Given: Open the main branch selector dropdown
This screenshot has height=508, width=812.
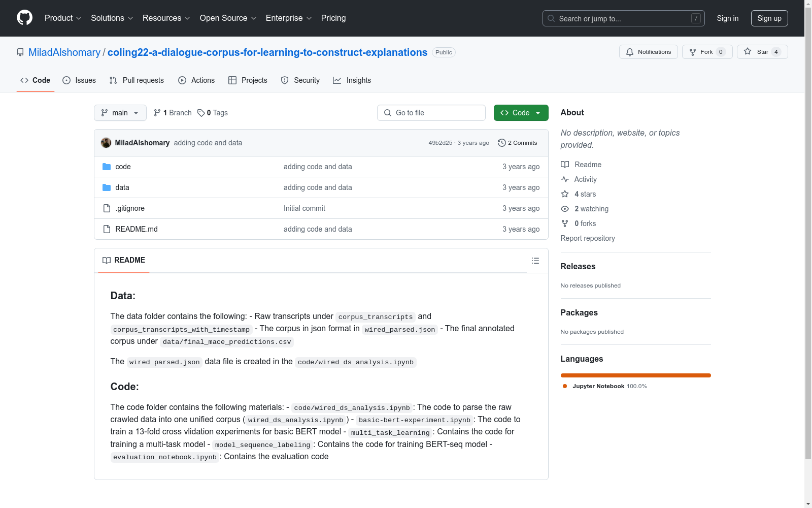Looking at the screenshot, I should pos(120,113).
